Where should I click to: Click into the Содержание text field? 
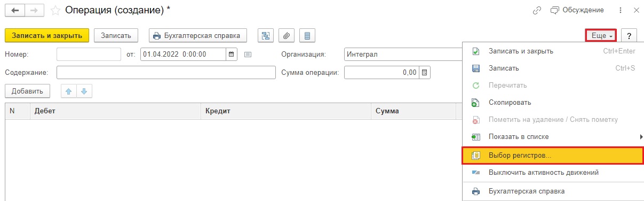(166, 73)
